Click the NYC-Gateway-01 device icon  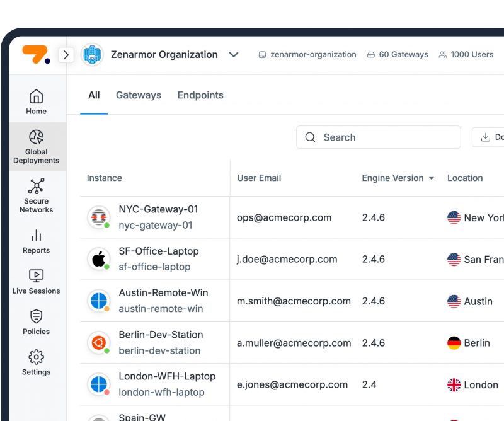(x=99, y=217)
